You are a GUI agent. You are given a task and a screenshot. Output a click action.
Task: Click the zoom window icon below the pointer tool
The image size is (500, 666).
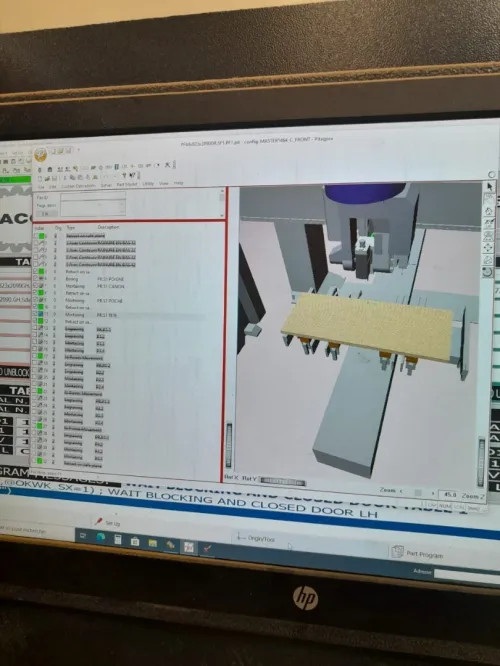(489, 198)
